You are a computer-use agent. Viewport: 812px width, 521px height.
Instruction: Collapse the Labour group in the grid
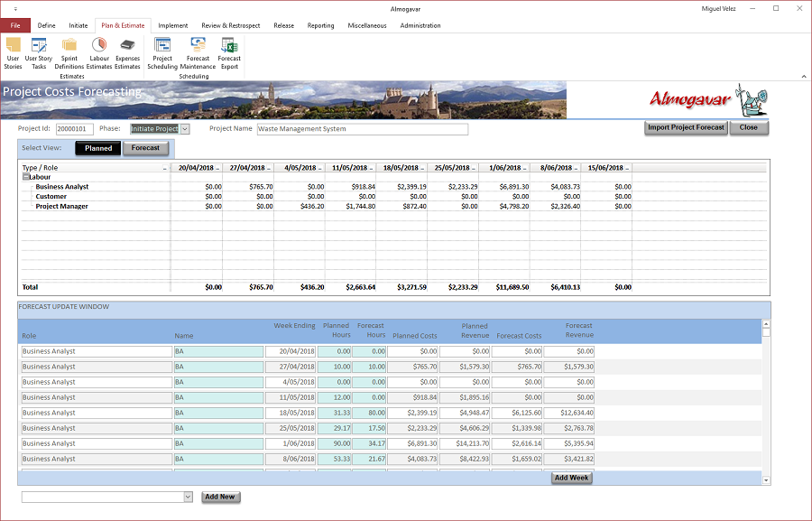pyautogui.click(x=25, y=177)
